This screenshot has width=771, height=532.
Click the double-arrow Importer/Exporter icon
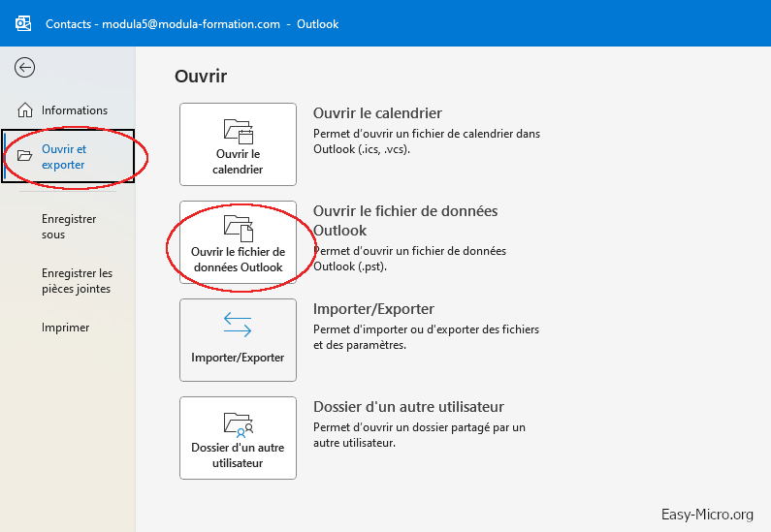pyautogui.click(x=238, y=326)
